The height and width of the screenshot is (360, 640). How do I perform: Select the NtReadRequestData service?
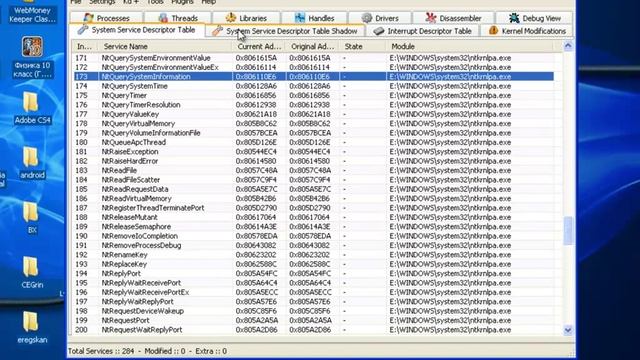point(313,189)
